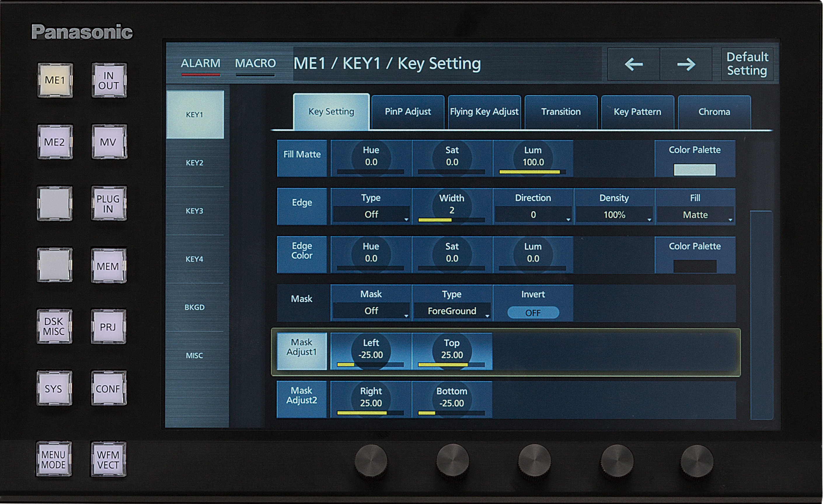This screenshot has height=504, width=823.
Task: Switch to the PinP Adjust tab
Action: coord(408,112)
